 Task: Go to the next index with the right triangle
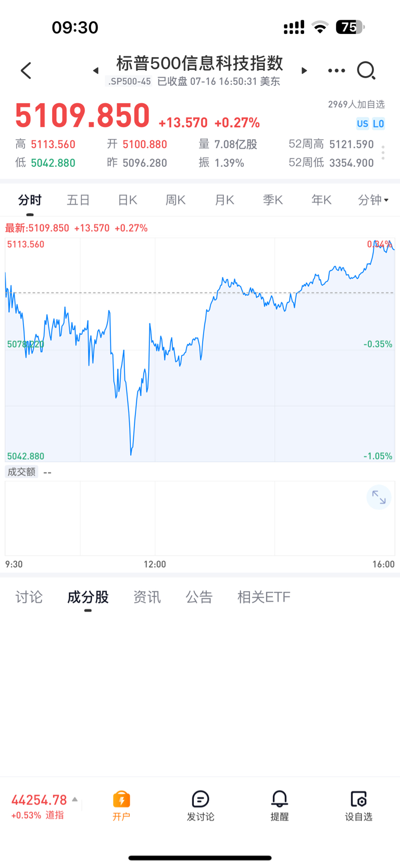click(304, 70)
